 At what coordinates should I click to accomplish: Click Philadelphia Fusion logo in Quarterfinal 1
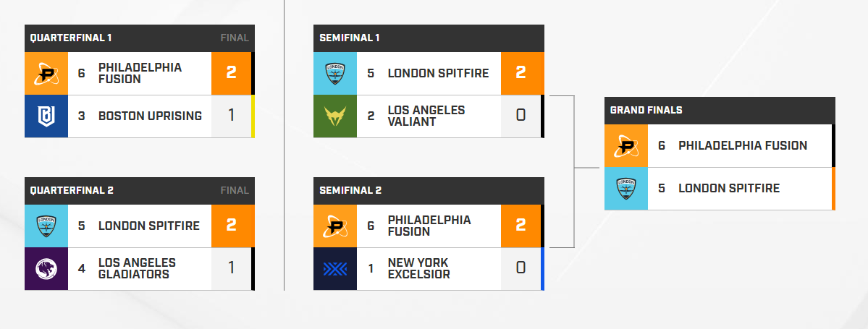coord(46,74)
